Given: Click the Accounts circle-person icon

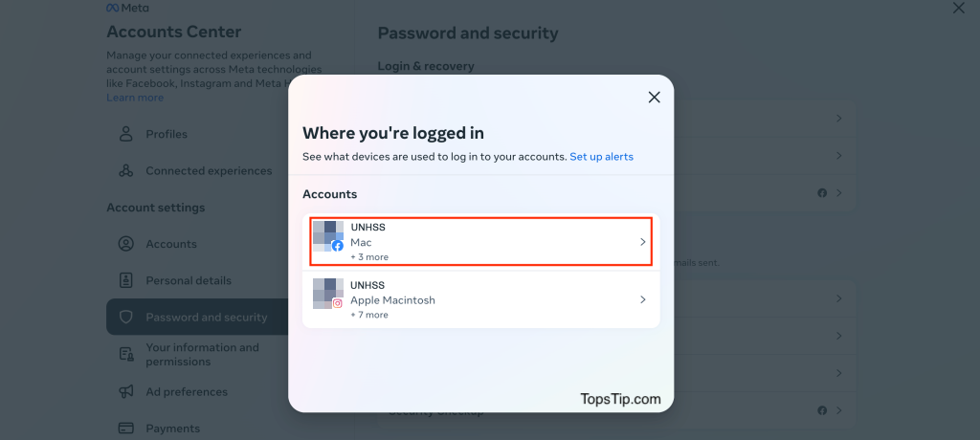Looking at the screenshot, I should tap(126, 244).
